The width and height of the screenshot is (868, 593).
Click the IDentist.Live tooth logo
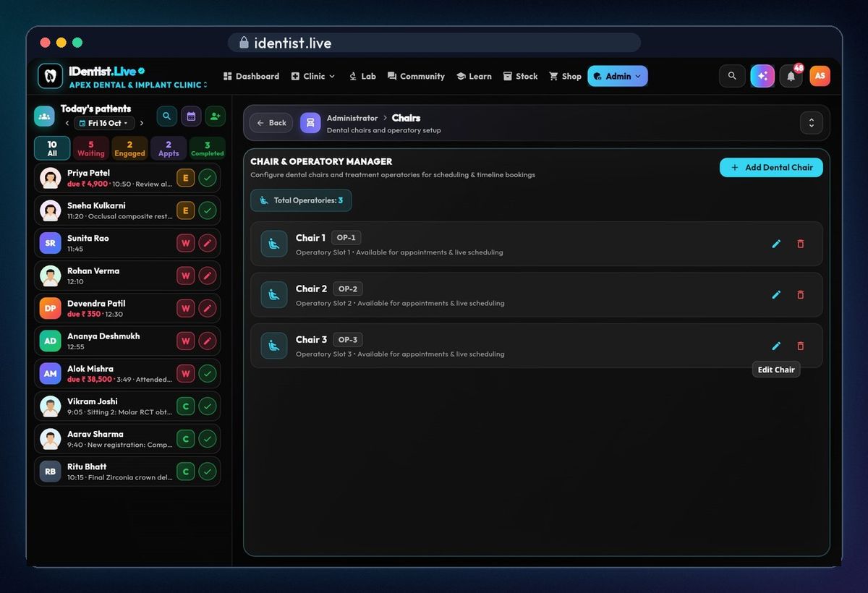(50, 76)
